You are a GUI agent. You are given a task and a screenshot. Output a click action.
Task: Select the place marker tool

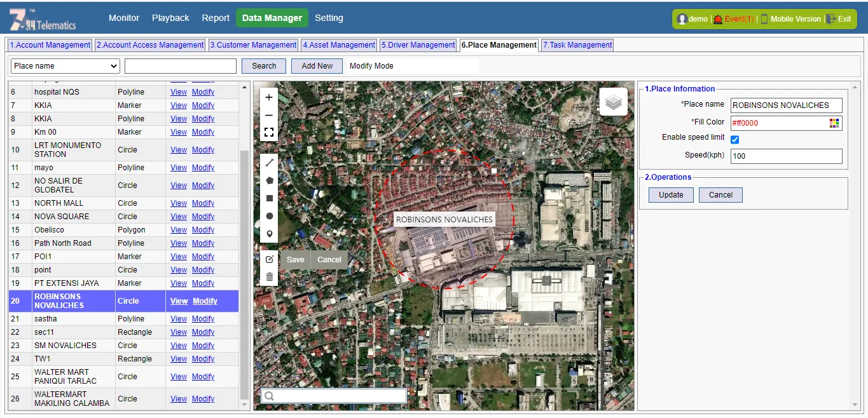[x=269, y=234]
